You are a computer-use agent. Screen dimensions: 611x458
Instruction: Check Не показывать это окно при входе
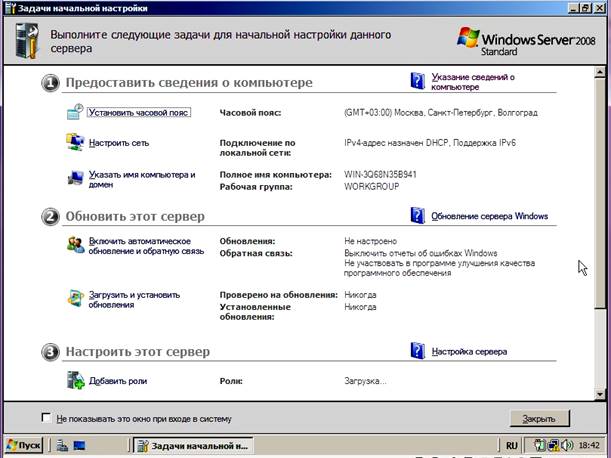(x=46, y=417)
